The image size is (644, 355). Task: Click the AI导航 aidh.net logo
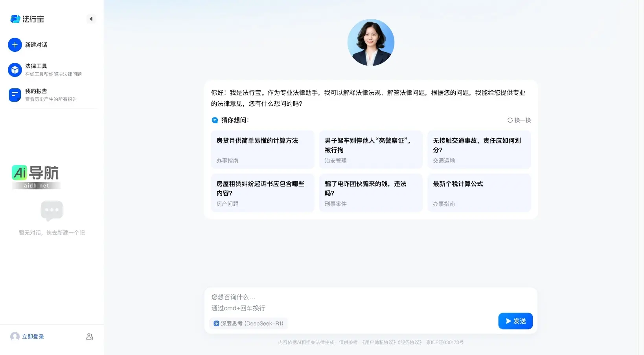point(36,176)
